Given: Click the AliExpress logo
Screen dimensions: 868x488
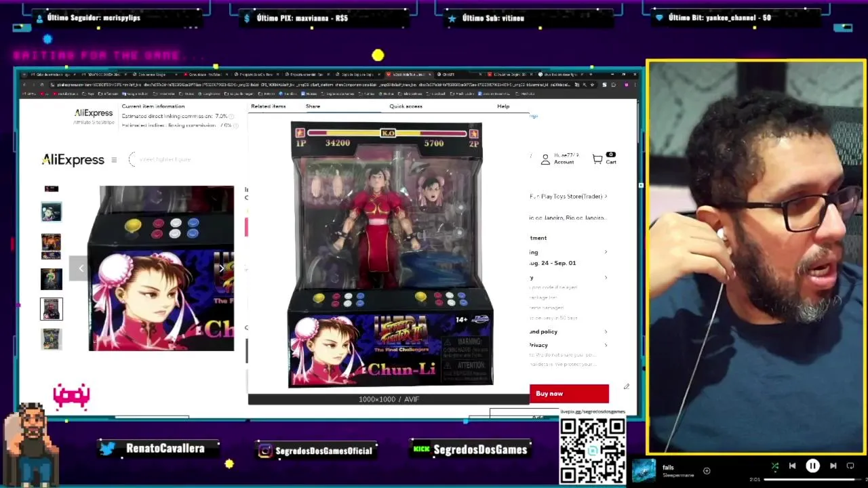Looking at the screenshot, I should [x=73, y=160].
